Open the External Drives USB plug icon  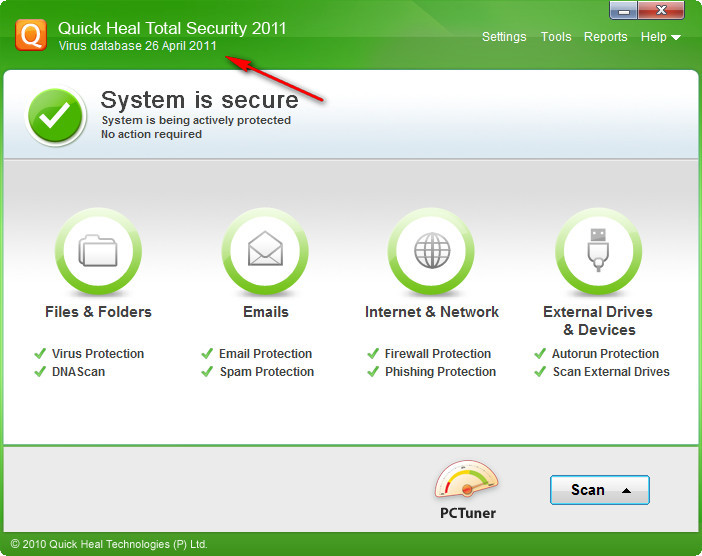(598, 251)
